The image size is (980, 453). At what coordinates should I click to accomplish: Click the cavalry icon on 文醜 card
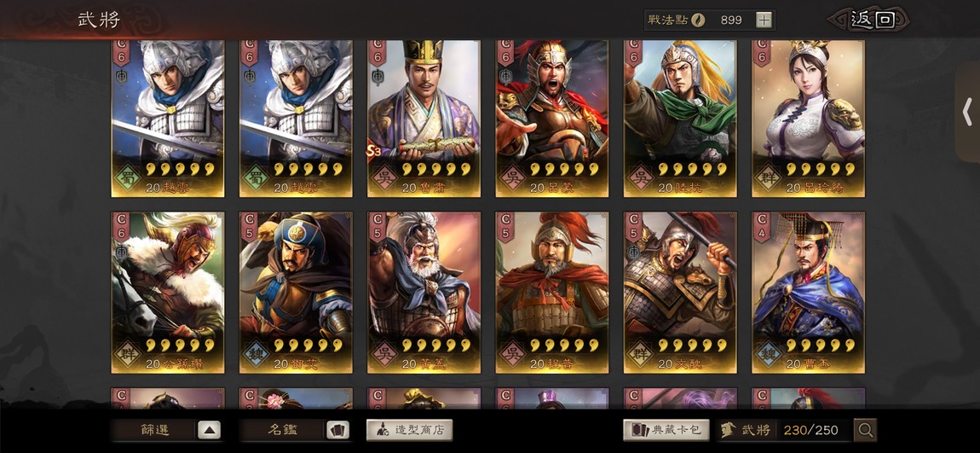pos(635,253)
